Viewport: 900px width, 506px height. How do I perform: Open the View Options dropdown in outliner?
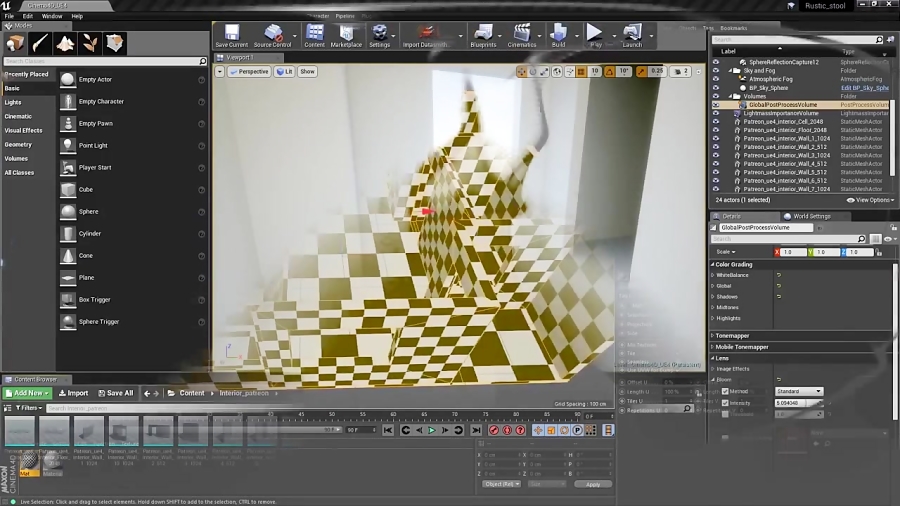point(871,200)
